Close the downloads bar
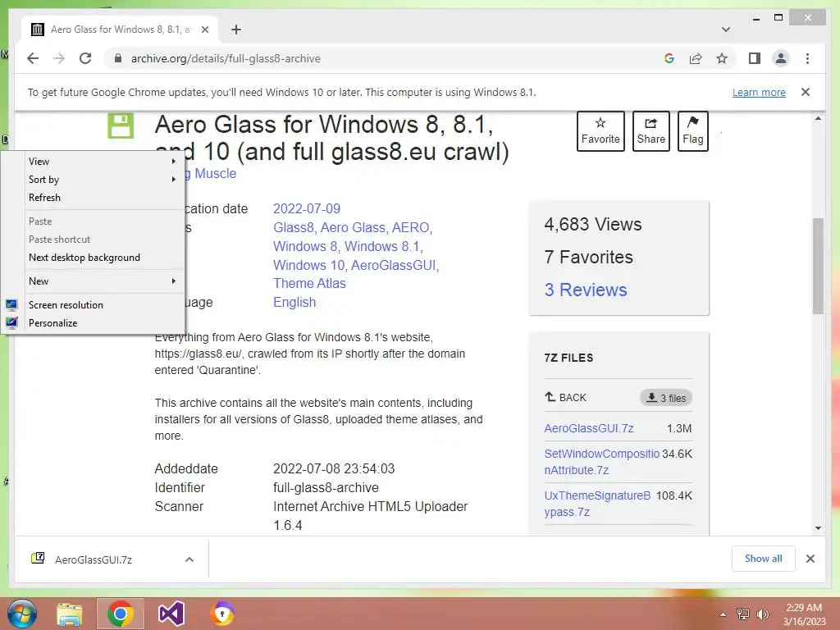Viewport: 840px width, 630px height. point(810,559)
